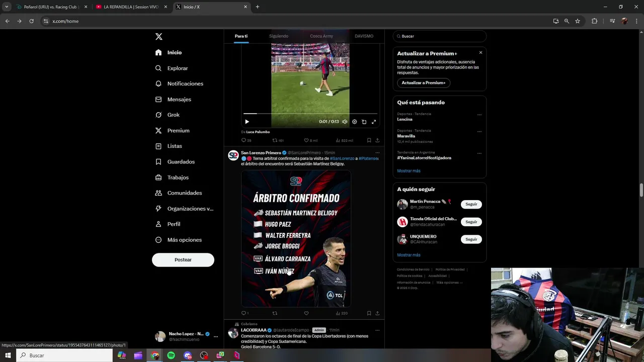Open Notificaciones in the sidebar
This screenshot has width=644, height=362.
tap(179, 83)
